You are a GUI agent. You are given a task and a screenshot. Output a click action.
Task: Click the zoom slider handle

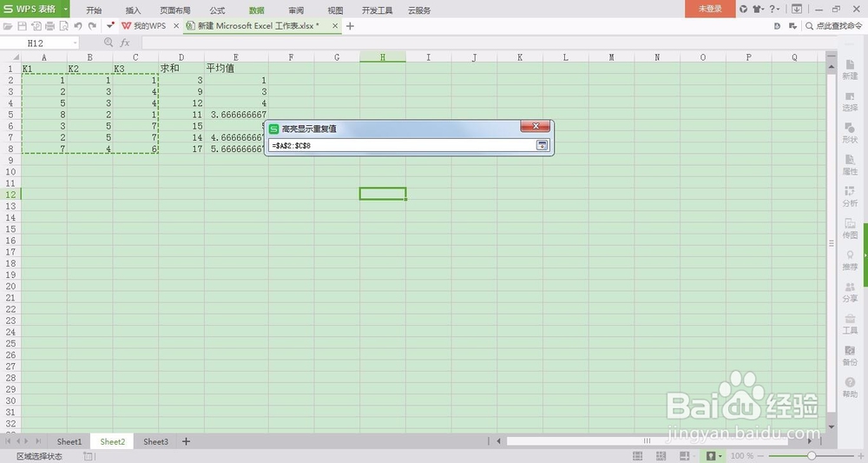pyautogui.click(x=811, y=456)
